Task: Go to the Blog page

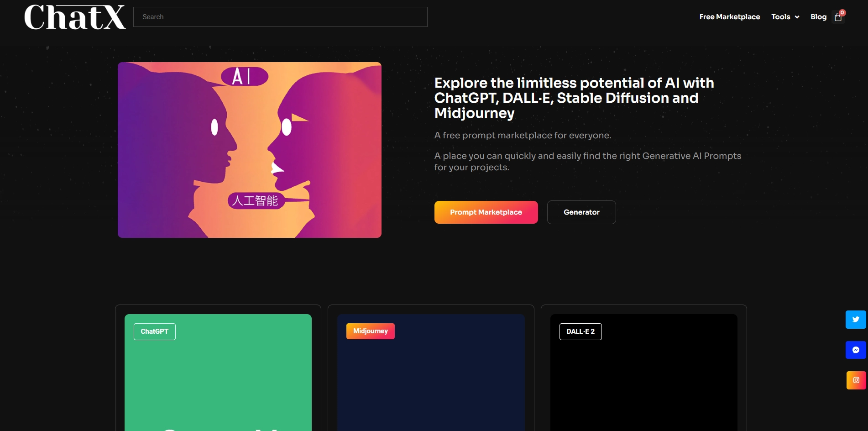Action: click(818, 17)
